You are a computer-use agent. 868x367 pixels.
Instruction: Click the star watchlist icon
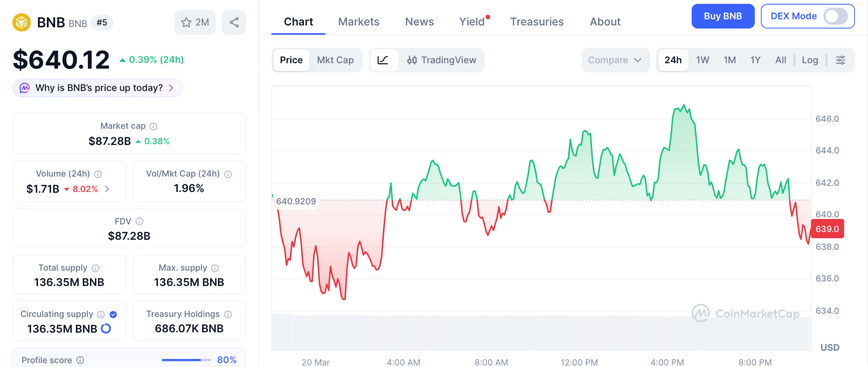tap(186, 22)
